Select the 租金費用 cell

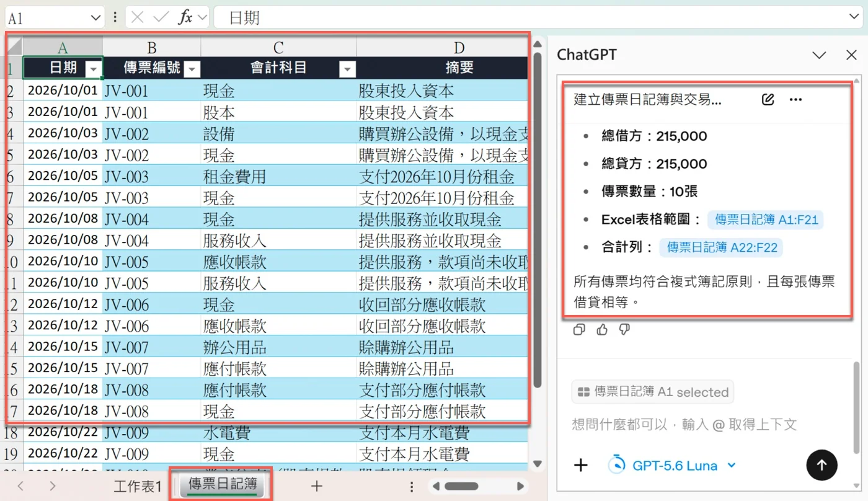pyautogui.click(x=278, y=176)
